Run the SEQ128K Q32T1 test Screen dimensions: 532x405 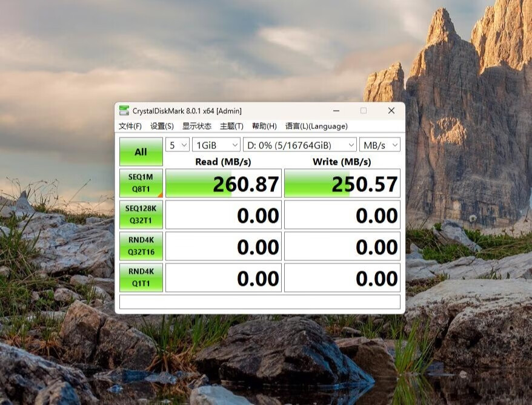point(141,214)
